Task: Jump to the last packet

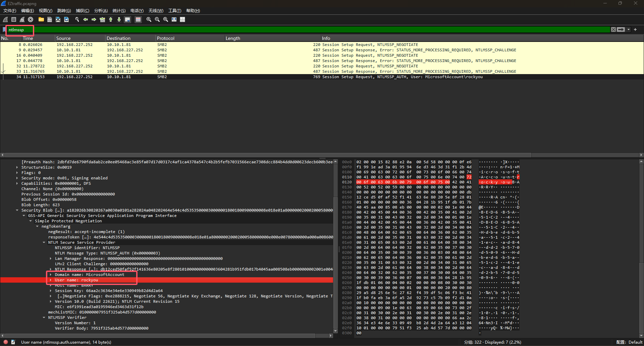Action: tap(119, 19)
